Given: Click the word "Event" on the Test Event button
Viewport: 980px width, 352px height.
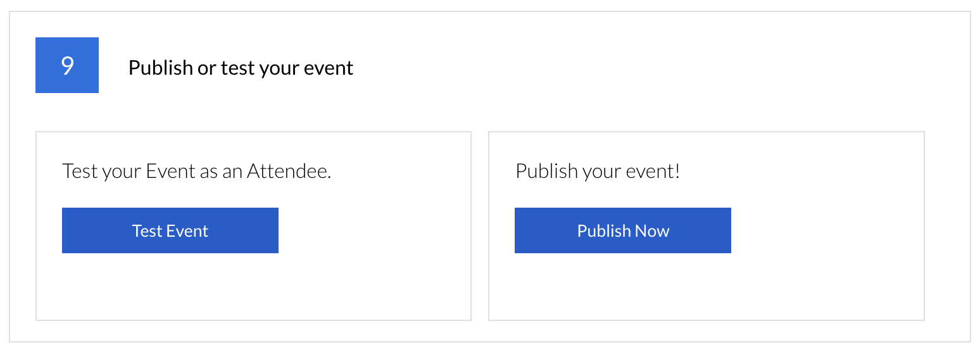Looking at the screenshot, I should click(187, 231).
